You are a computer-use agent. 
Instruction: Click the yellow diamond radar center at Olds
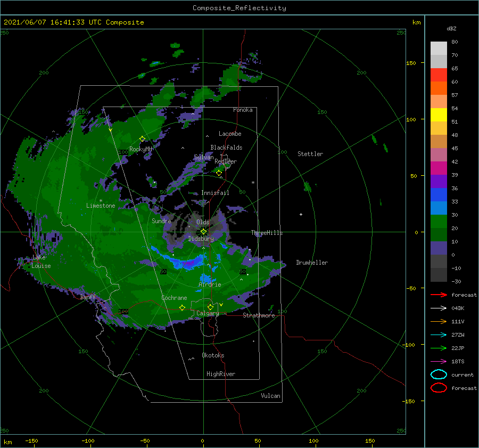[x=203, y=232]
